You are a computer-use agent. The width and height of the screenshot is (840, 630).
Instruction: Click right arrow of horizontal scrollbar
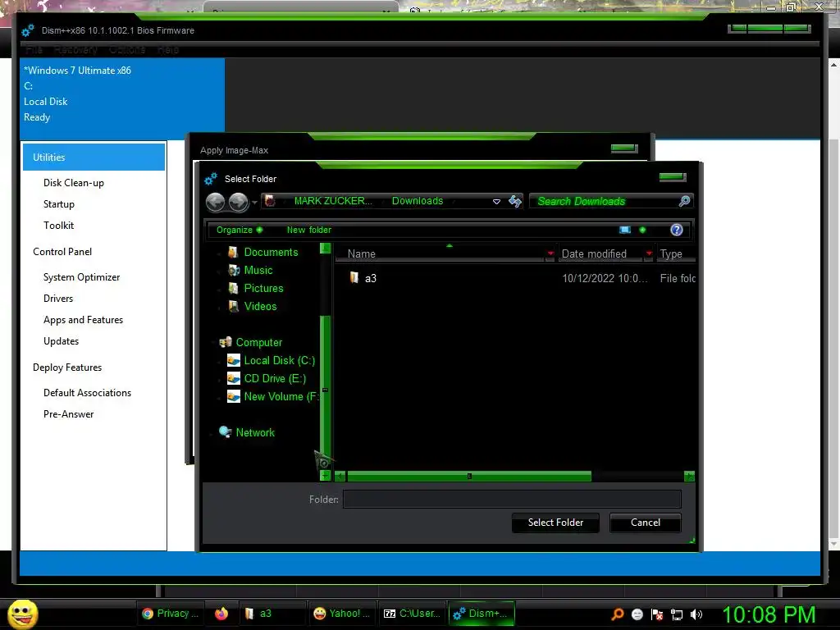click(x=689, y=477)
